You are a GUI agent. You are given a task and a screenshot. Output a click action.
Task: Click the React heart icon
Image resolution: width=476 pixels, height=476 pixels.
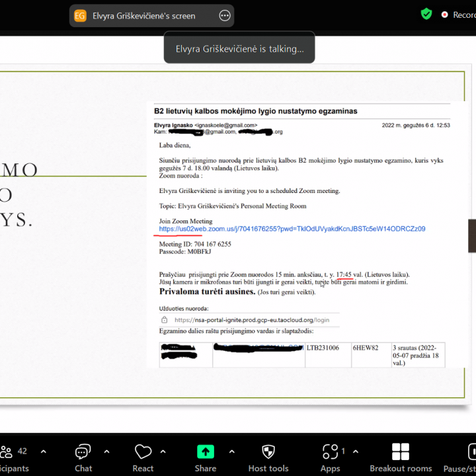click(143, 452)
